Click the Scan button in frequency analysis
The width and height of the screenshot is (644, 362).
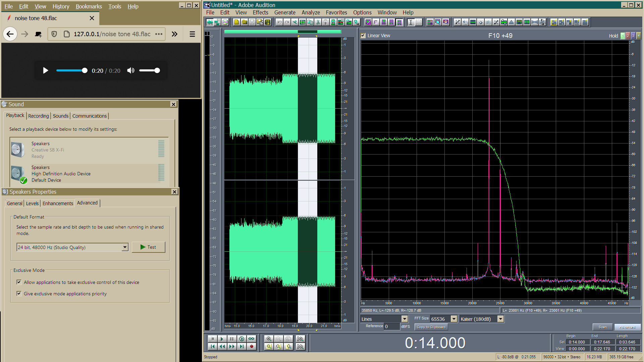point(602,327)
